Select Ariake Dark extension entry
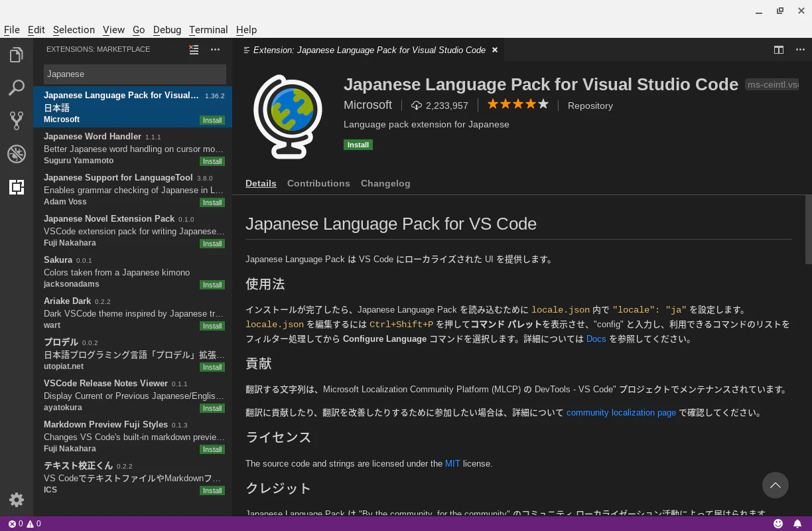The width and height of the screenshot is (812, 531). [x=133, y=313]
